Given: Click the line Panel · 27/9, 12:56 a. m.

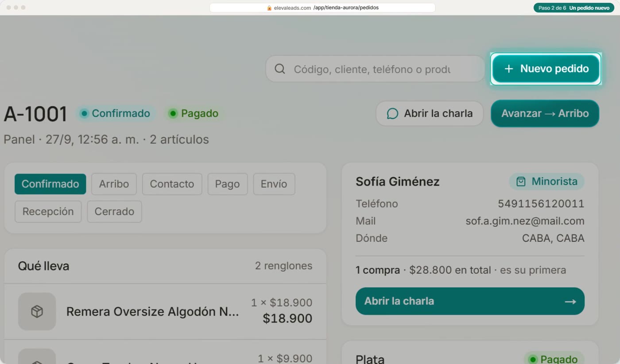Looking at the screenshot, I should (106, 139).
